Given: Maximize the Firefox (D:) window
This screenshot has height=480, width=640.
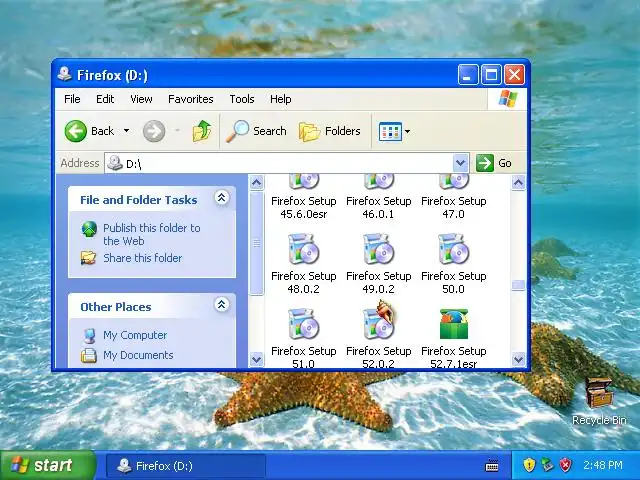Looking at the screenshot, I should coord(491,75).
